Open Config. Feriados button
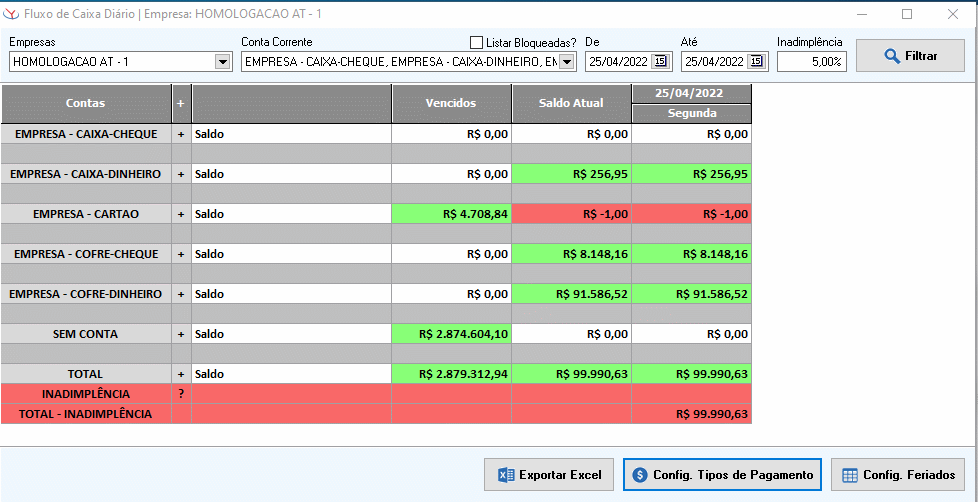Screen dimensions: 978x502 (898, 475)
